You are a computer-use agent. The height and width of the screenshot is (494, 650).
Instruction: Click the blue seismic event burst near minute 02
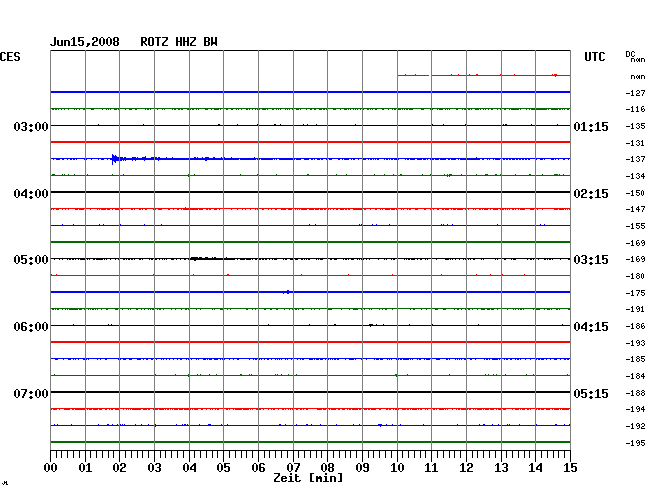[x=115, y=159]
